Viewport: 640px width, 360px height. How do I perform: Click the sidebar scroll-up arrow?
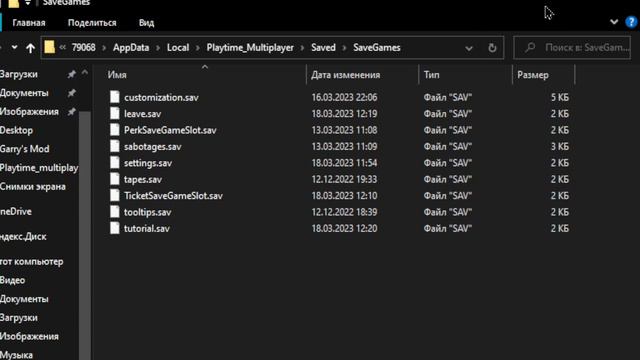pos(84,73)
